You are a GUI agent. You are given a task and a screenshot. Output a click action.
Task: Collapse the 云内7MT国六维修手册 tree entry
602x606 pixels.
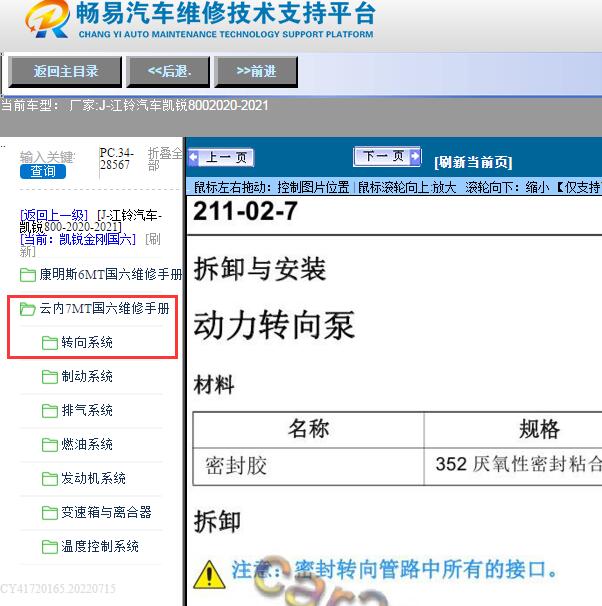104,308
